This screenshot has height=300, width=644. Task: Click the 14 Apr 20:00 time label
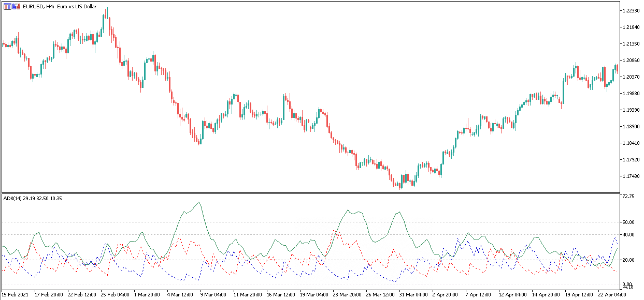pos(546,294)
